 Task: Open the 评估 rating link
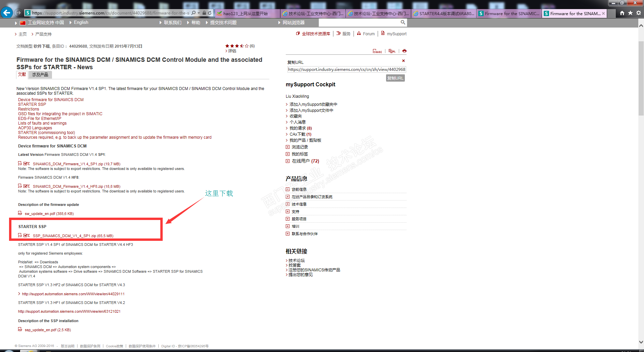[x=232, y=51]
